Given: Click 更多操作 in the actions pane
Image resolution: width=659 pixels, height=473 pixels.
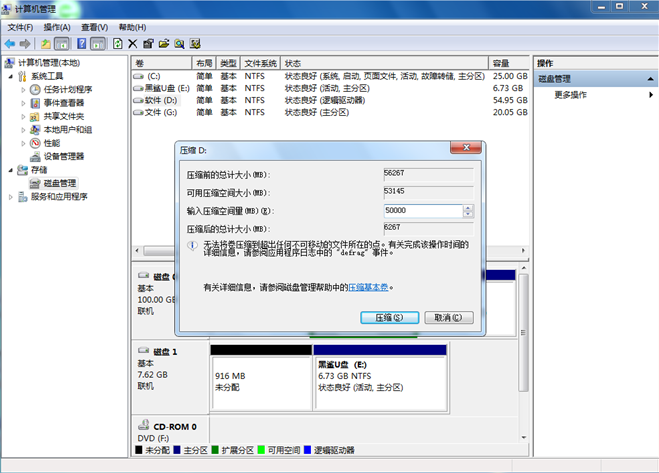Looking at the screenshot, I should (570, 95).
